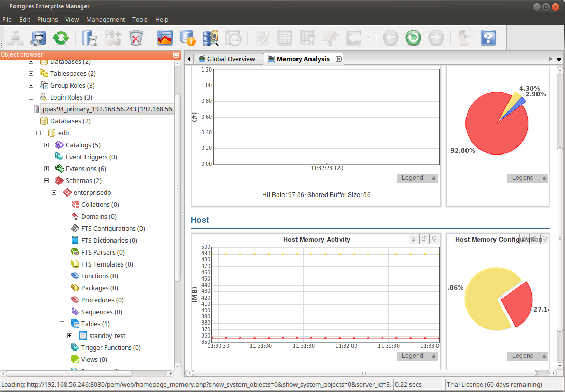Collapse the Tables (1) node
Screen dimensions: 565x392
pyautogui.click(x=62, y=324)
